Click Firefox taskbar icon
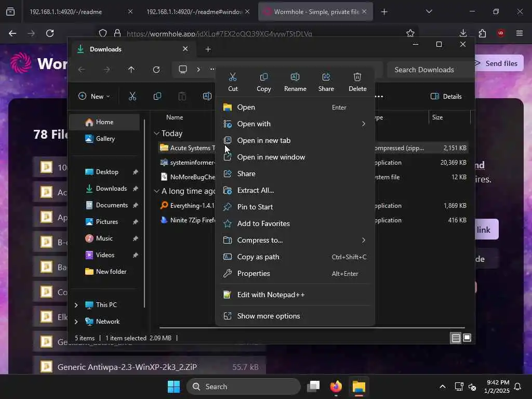Screen dimensions: 532x399 (336, 387)
